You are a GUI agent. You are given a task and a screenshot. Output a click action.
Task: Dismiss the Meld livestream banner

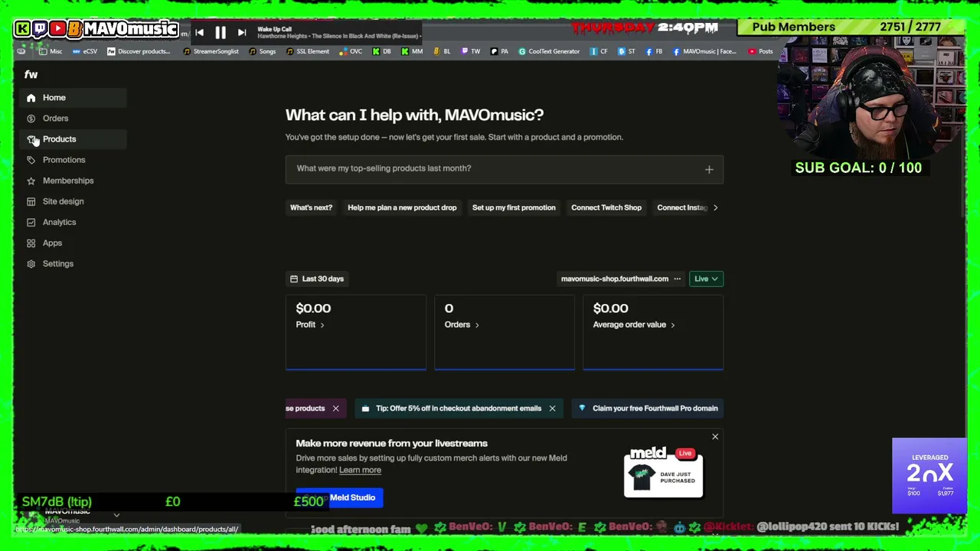[715, 437]
